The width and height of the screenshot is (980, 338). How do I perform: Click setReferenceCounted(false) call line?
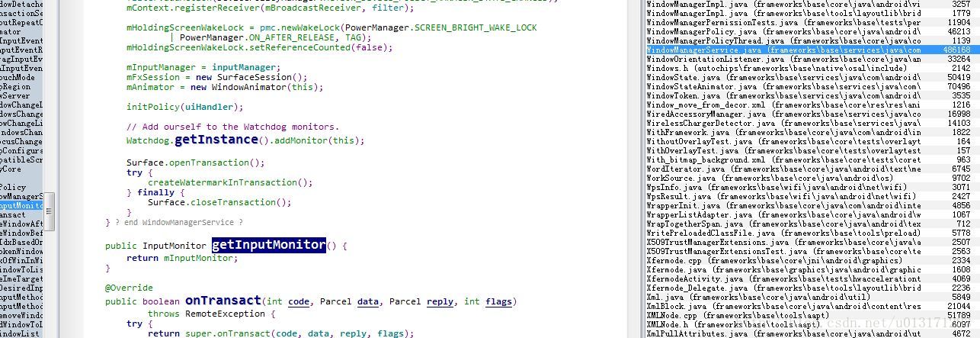260,47
